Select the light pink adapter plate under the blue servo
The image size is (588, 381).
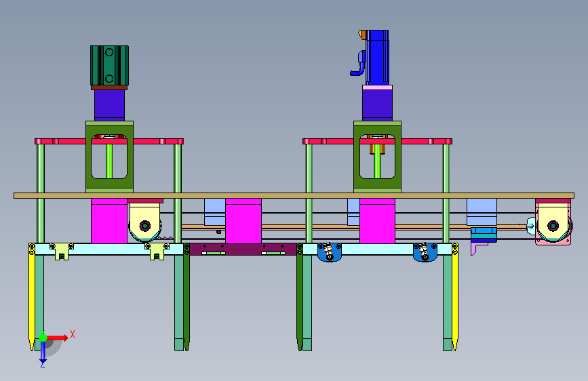377,87
